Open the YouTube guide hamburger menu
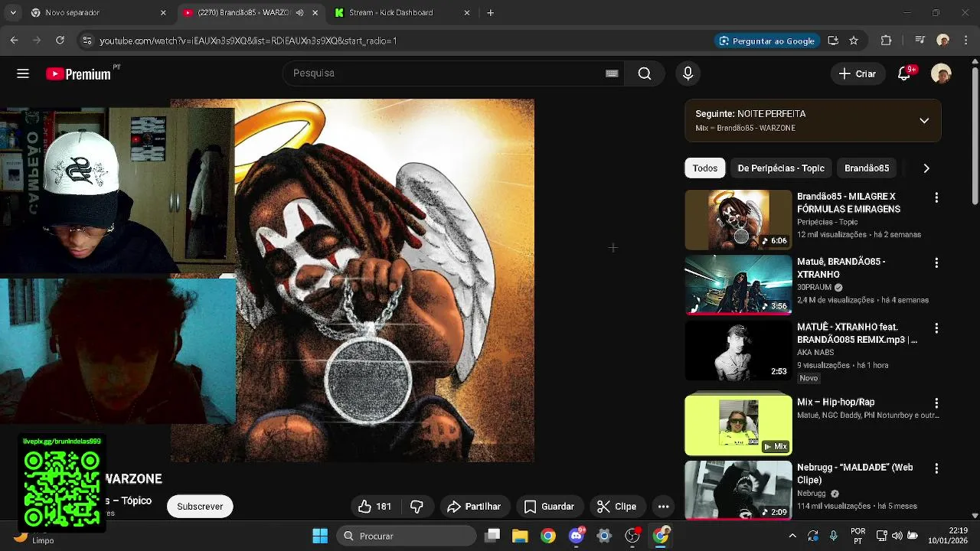980x551 pixels. click(x=23, y=73)
